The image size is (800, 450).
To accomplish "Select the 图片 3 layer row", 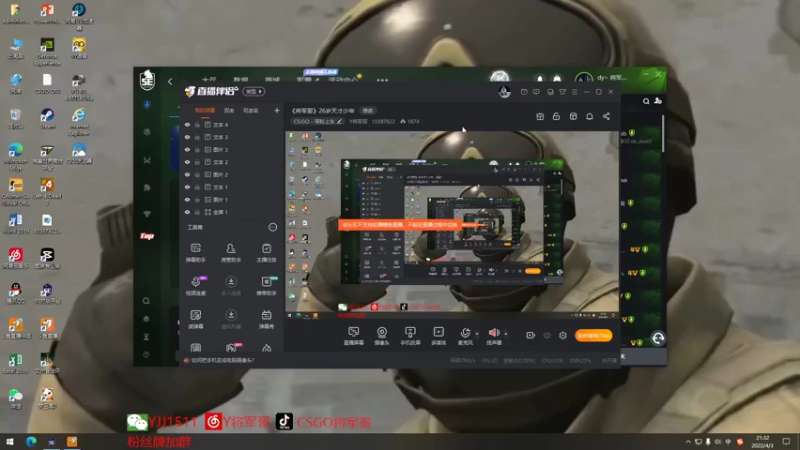I will 232,149.
